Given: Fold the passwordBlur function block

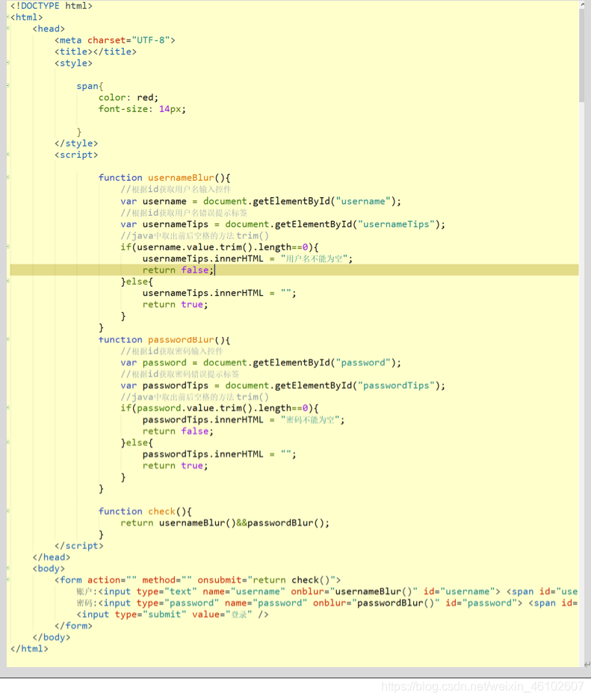Looking at the screenshot, I should point(8,340).
